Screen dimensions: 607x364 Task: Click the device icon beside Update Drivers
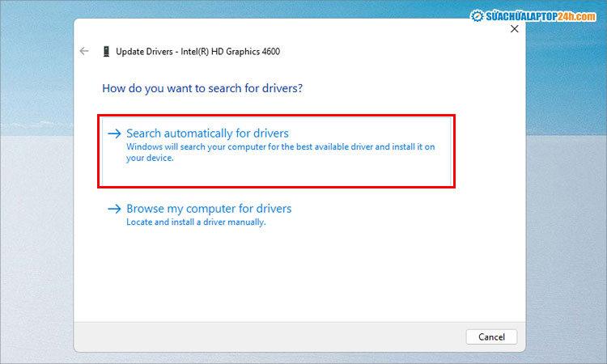coord(106,51)
